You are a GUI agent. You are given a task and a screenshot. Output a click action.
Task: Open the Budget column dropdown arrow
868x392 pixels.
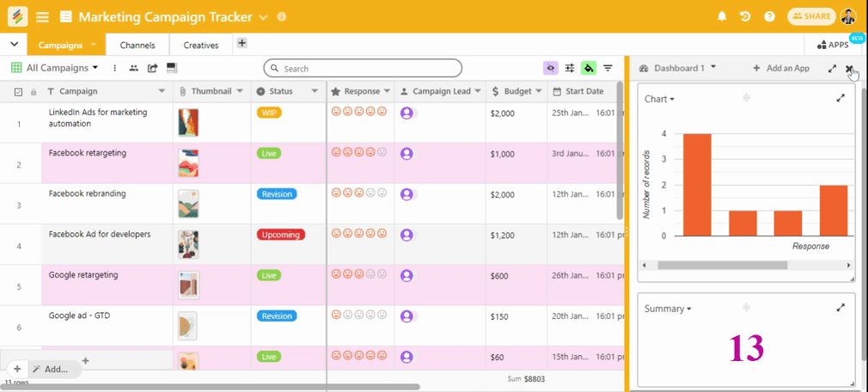539,91
